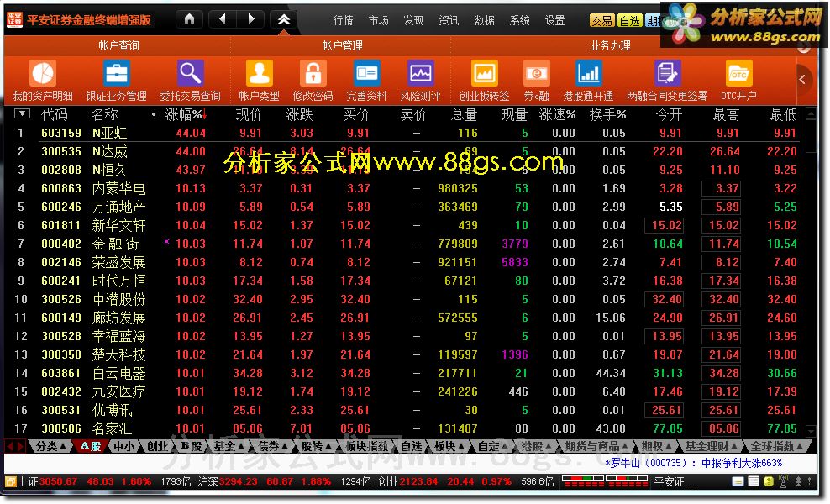This screenshot has width=830, height=504.
Task: Open the 系统 menu
Action: point(520,20)
